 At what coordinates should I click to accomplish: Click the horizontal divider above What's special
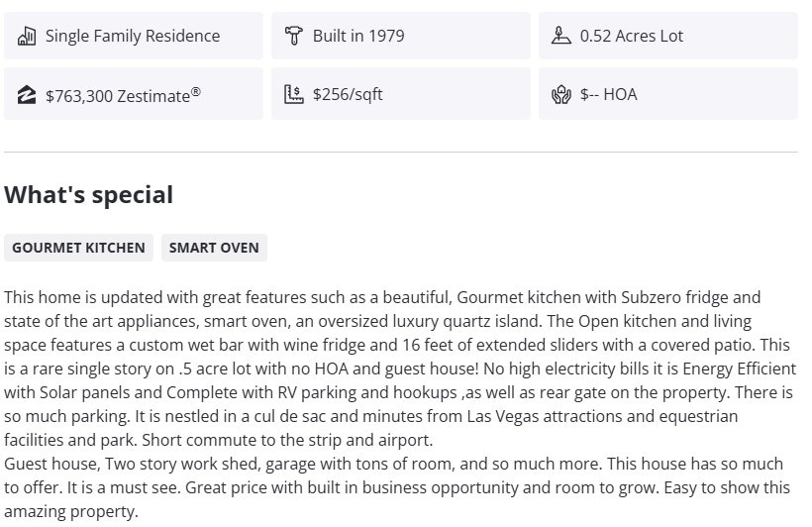(x=401, y=152)
